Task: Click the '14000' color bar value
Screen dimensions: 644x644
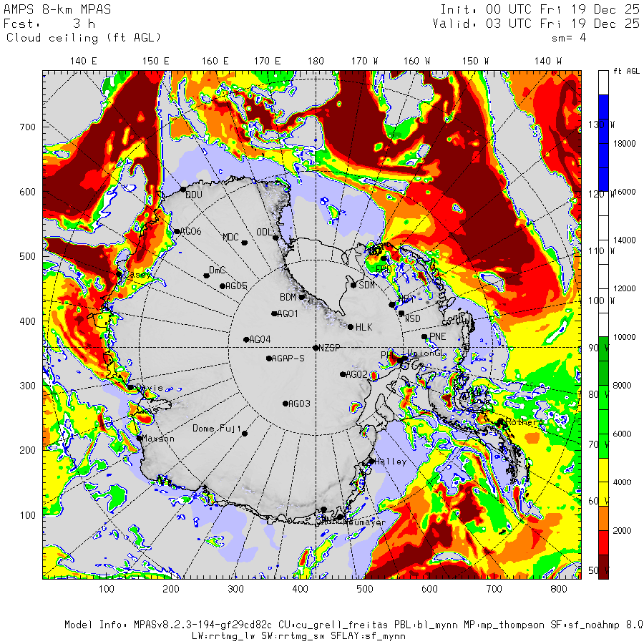Action: point(624,240)
